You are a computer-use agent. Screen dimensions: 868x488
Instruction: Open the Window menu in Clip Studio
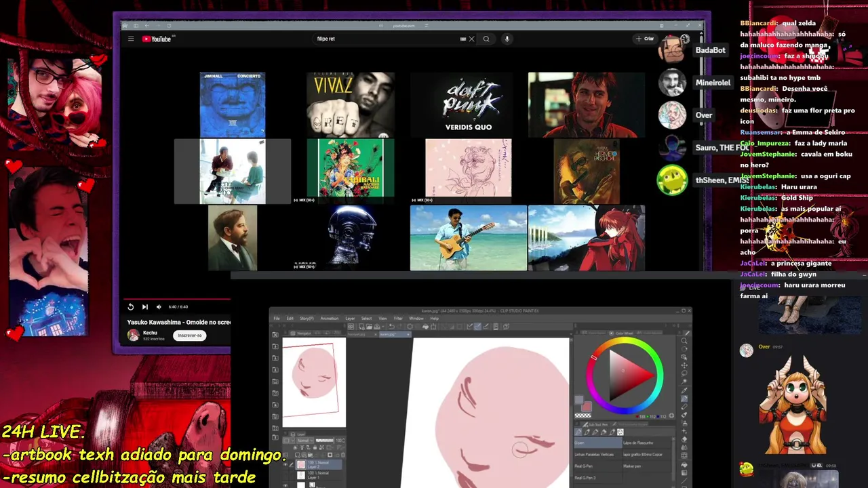(416, 319)
